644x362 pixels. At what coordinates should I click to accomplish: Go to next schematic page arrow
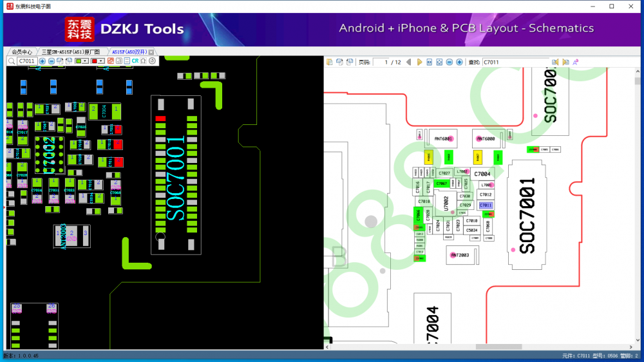[419, 62]
